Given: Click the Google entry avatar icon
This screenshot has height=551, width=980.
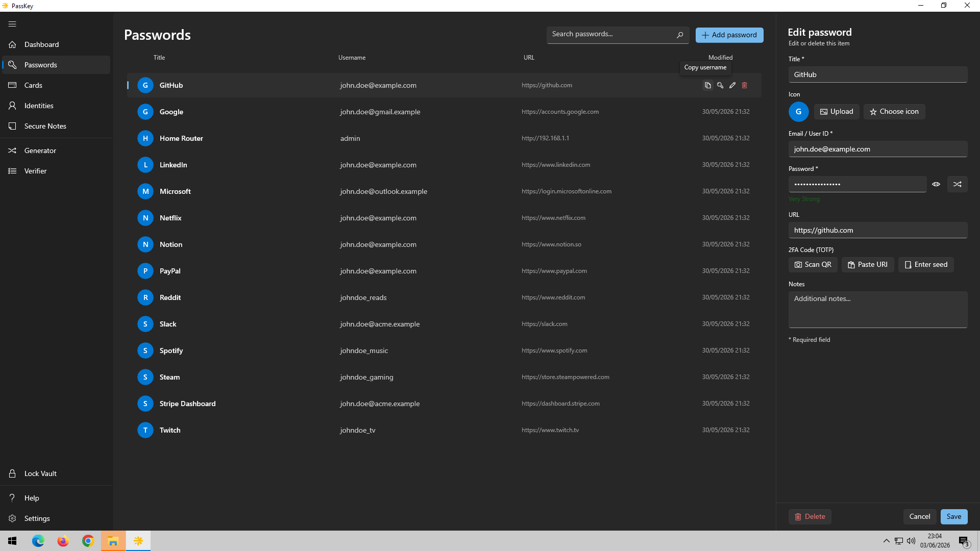Looking at the screenshot, I should tap(145, 112).
